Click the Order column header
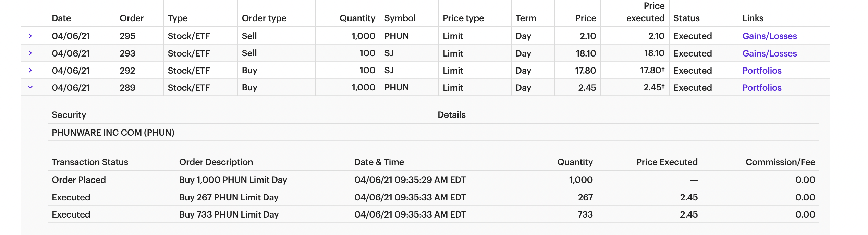 132,18
